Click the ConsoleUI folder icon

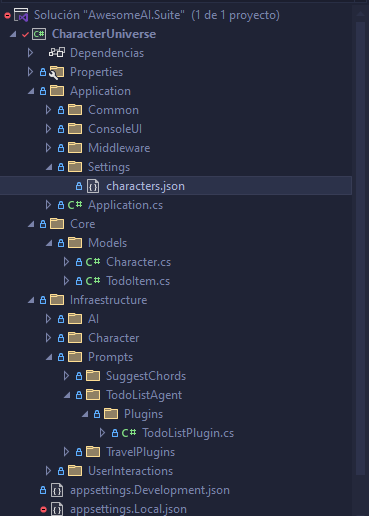75,129
